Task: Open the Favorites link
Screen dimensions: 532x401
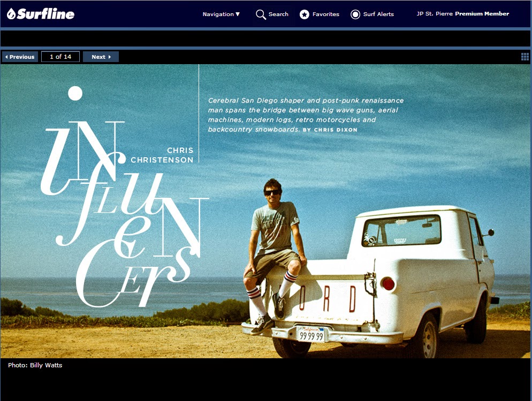Action: click(326, 14)
